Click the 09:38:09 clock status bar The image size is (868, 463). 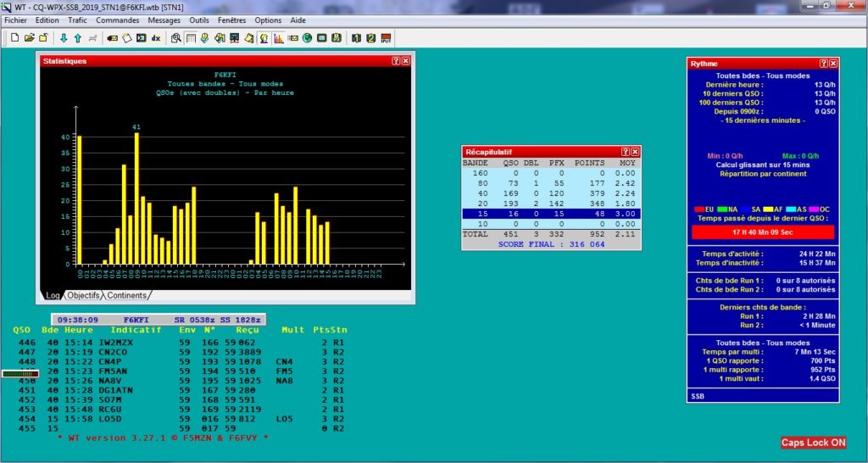(159, 320)
